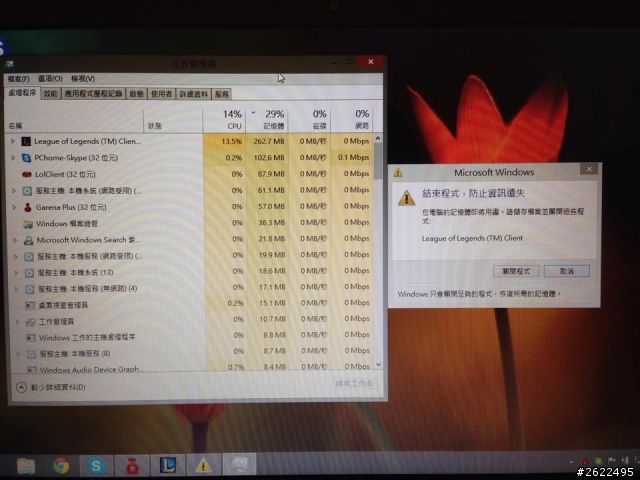Open League of Legends taskbar icon
Viewport: 640px width, 480px height.
point(167,465)
